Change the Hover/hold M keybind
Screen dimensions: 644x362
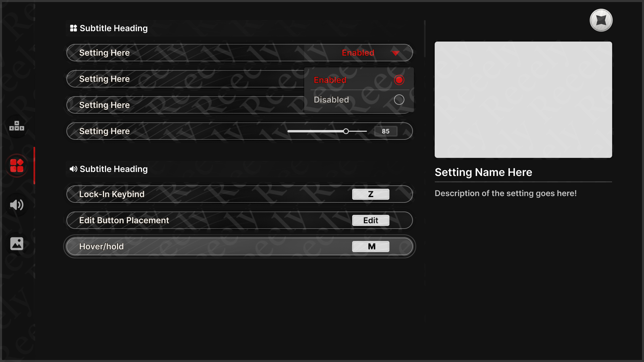[x=371, y=246]
